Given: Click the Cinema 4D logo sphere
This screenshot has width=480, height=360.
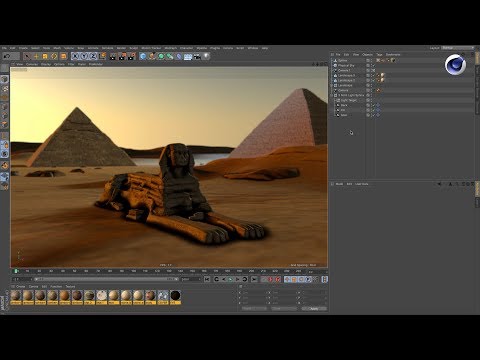Looking at the screenshot, I should 455,65.
